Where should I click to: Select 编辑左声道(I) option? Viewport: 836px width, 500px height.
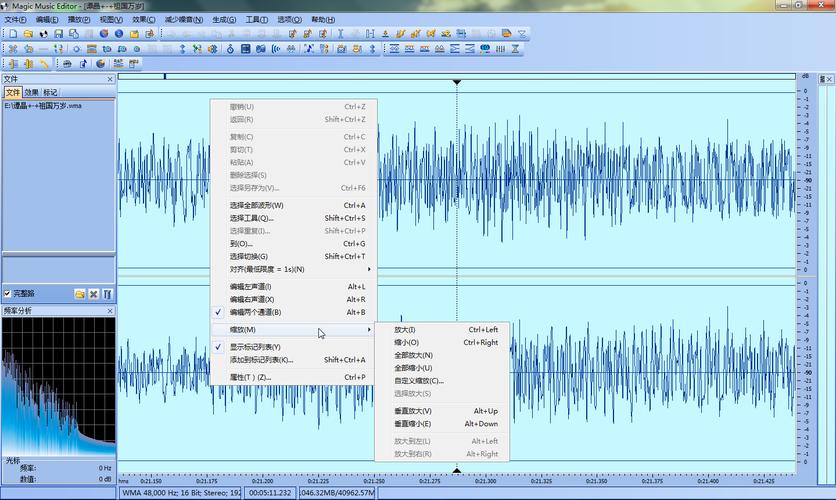294,287
